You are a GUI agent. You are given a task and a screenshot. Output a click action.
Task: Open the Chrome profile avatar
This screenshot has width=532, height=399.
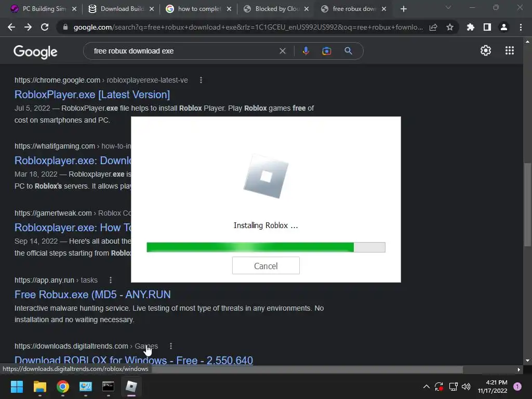pos(504,27)
